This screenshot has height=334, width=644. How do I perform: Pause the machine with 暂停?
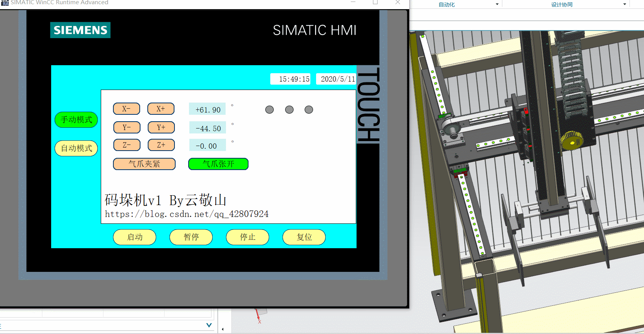(x=191, y=237)
